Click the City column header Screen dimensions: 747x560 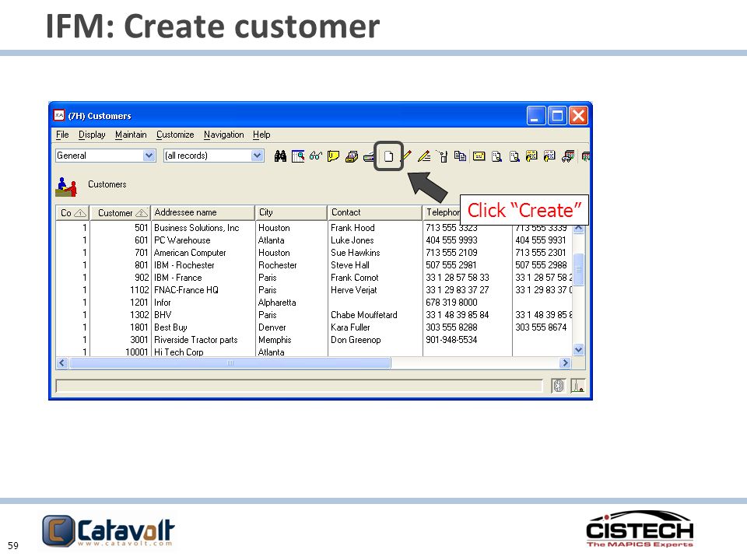(291, 213)
